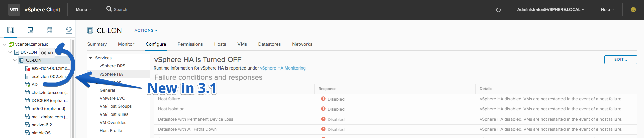Click the Host failure row label
The image size is (644, 138).
(169, 99)
